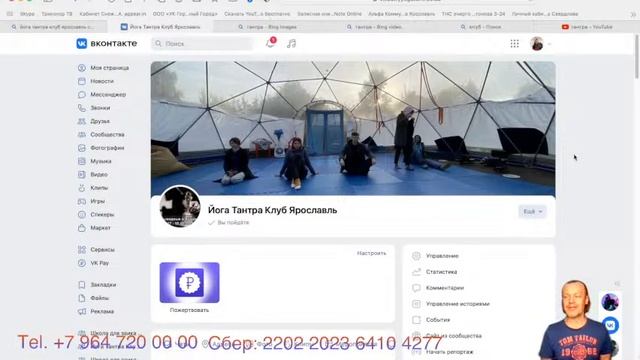The image size is (640, 360).
Task: Click the Клипы sidebar icon
Action: pyautogui.click(x=82, y=188)
